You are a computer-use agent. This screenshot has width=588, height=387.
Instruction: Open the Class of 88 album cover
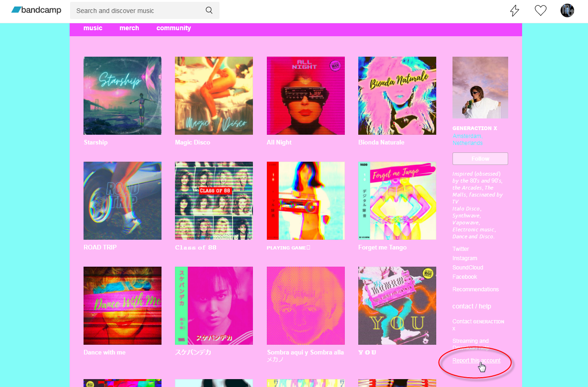214,201
